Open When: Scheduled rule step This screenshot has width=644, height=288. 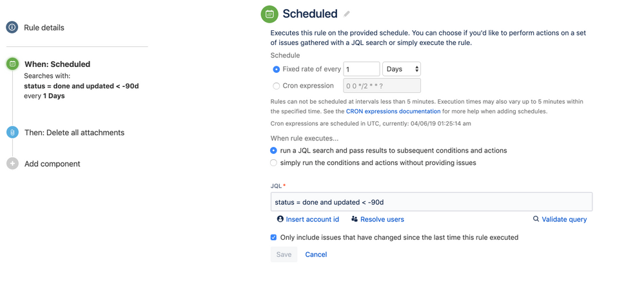point(57,64)
